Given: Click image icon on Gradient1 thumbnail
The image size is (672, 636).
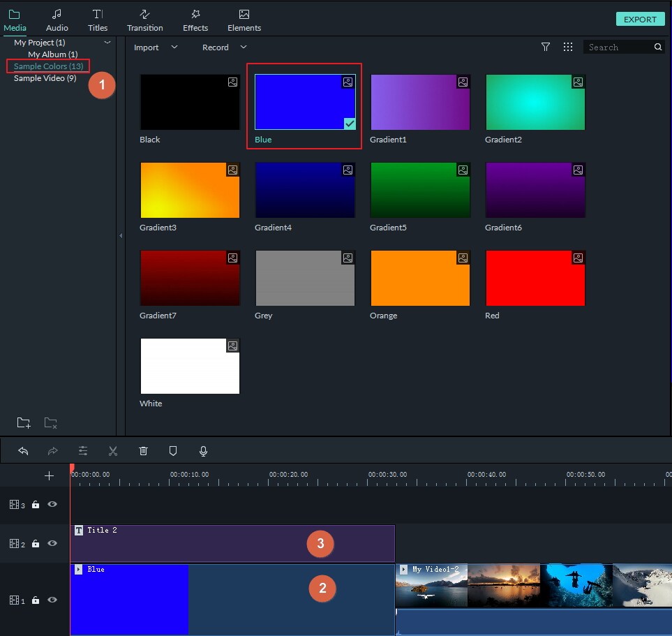Looking at the screenshot, I should (x=463, y=82).
